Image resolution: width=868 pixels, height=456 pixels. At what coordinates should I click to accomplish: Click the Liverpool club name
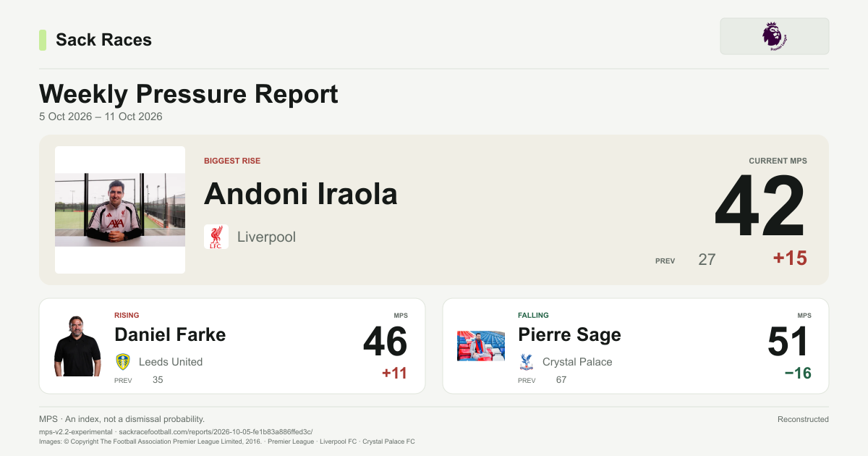point(266,237)
